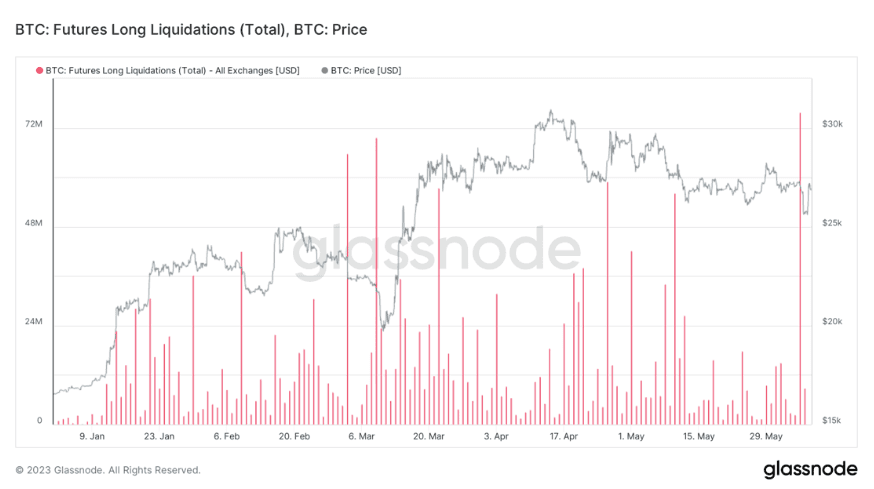Select the 29. May date label
Image resolution: width=874 pixels, height=489 pixels.
click(x=768, y=436)
